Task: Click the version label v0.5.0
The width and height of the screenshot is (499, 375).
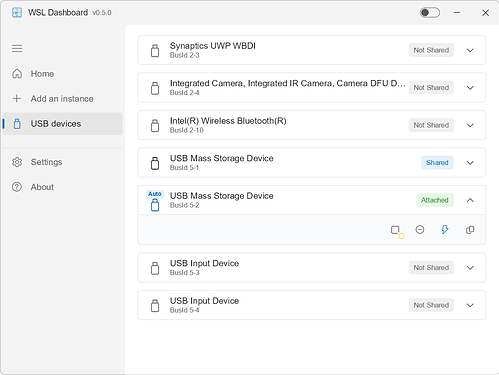Action: click(102, 13)
